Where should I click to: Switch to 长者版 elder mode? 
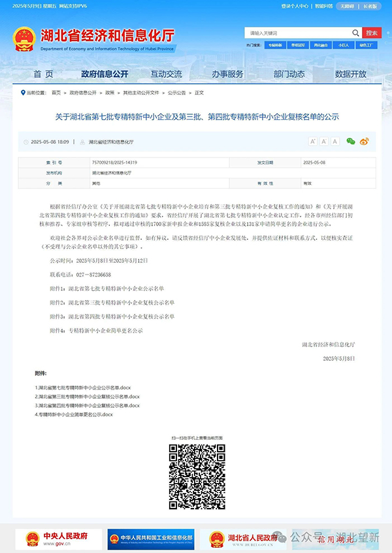[370, 7]
